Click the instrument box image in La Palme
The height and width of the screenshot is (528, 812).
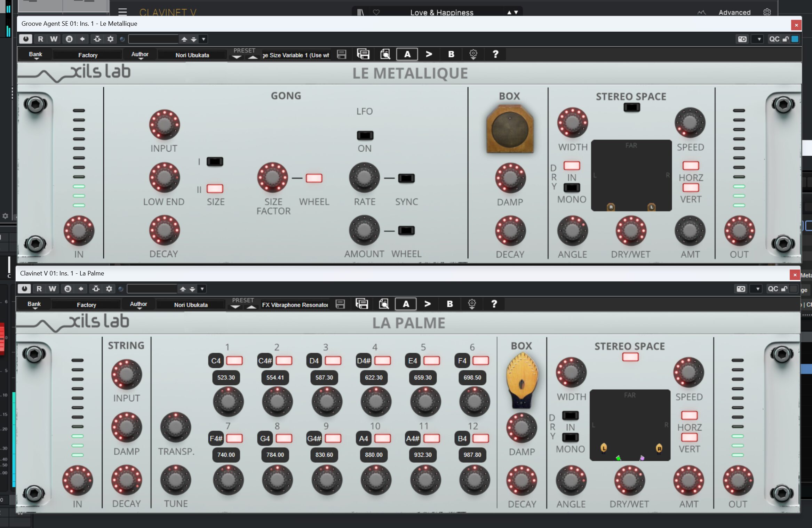click(x=522, y=380)
